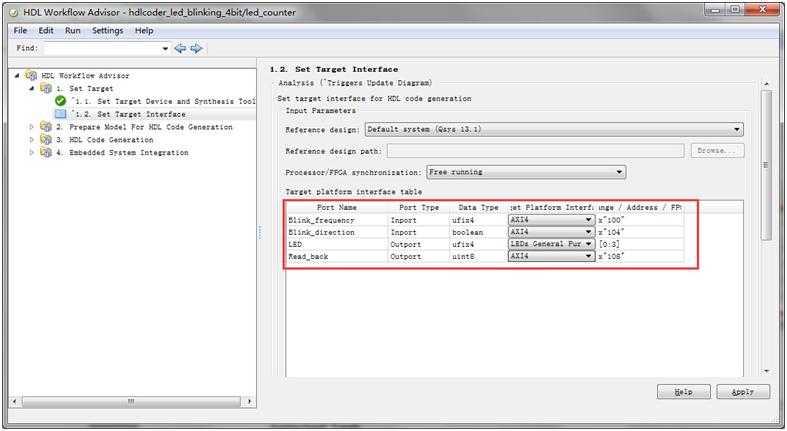Click the Prepare Model folder icon
Screen dimensions: 787x431
(46, 127)
